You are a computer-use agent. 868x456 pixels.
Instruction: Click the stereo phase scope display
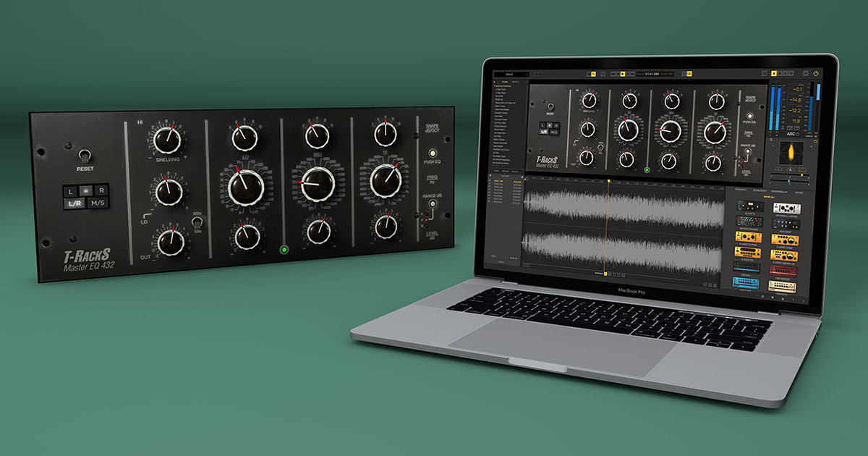point(791,153)
